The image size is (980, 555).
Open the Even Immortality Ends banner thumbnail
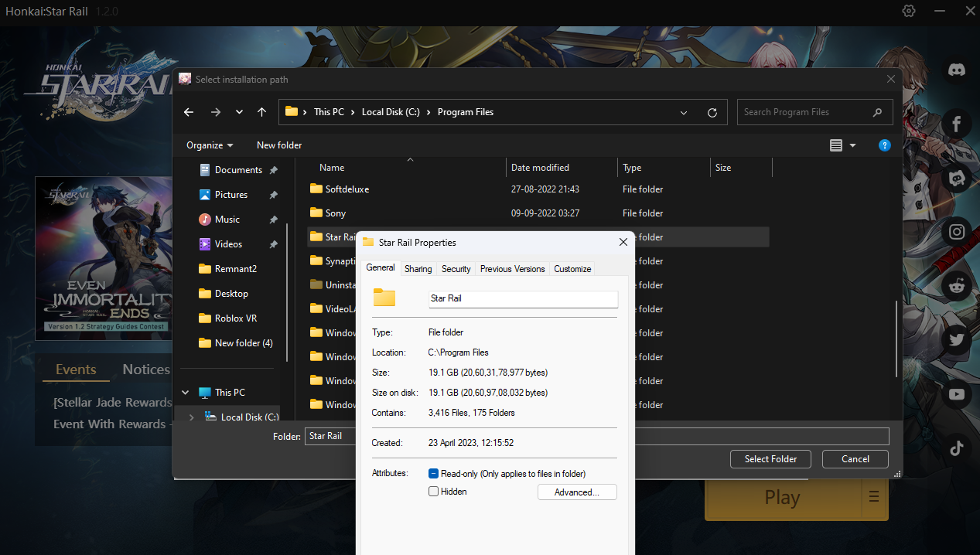[x=103, y=258]
